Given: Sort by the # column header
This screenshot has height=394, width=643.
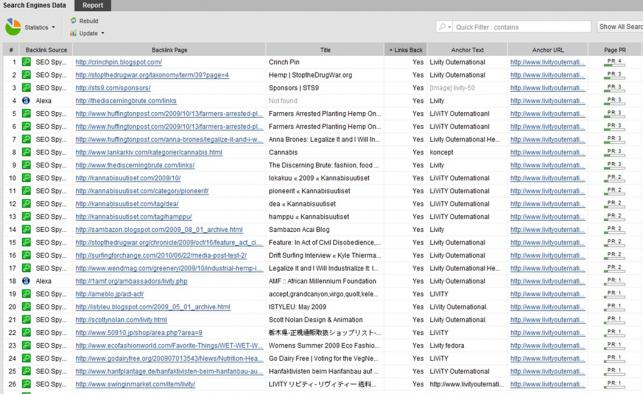Looking at the screenshot, I should [11, 50].
